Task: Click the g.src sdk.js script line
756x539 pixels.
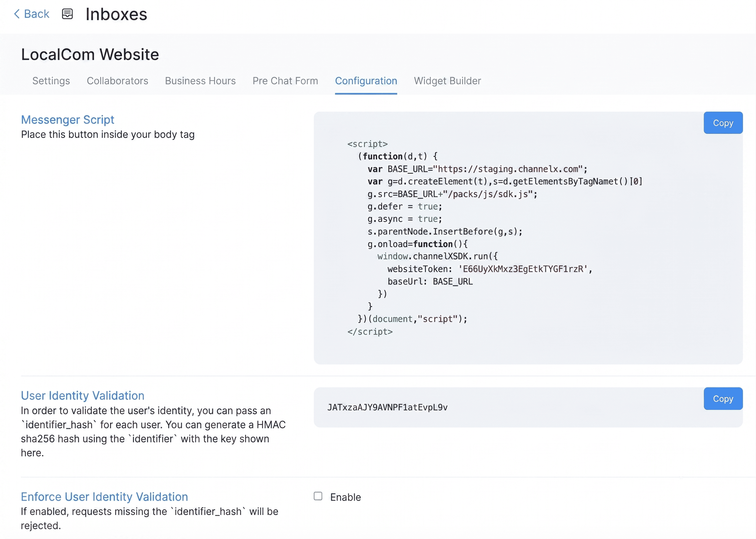Action: pos(452,194)
